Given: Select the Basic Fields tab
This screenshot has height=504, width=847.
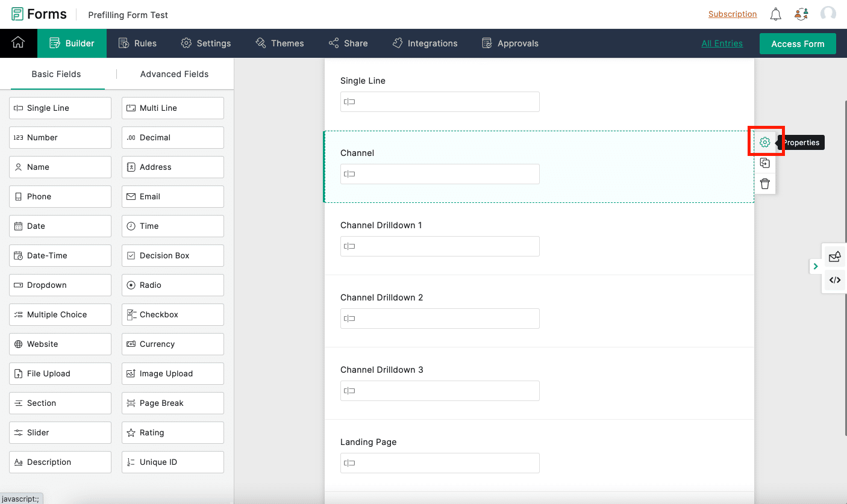Looking at the screenshot, I should pyautogui.click(x=57, y=73).
